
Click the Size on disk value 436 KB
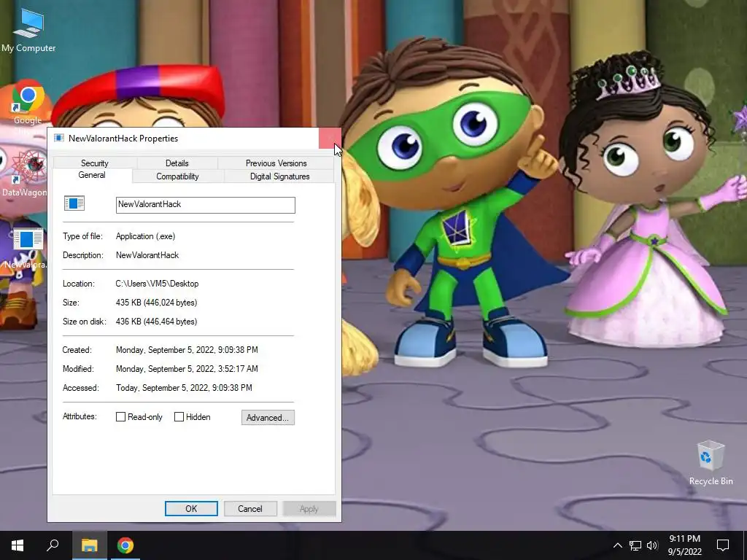coord(156,322)
